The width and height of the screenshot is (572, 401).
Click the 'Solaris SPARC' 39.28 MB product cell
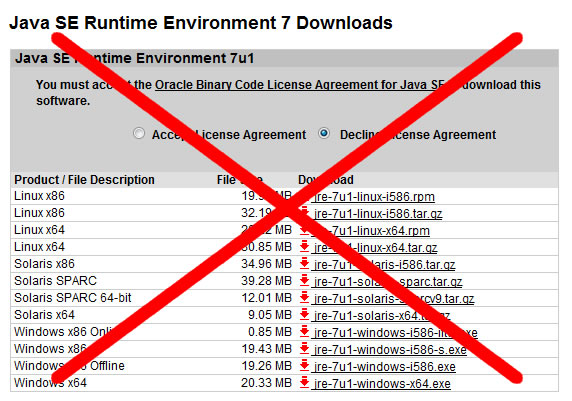(x=55, y=281)
